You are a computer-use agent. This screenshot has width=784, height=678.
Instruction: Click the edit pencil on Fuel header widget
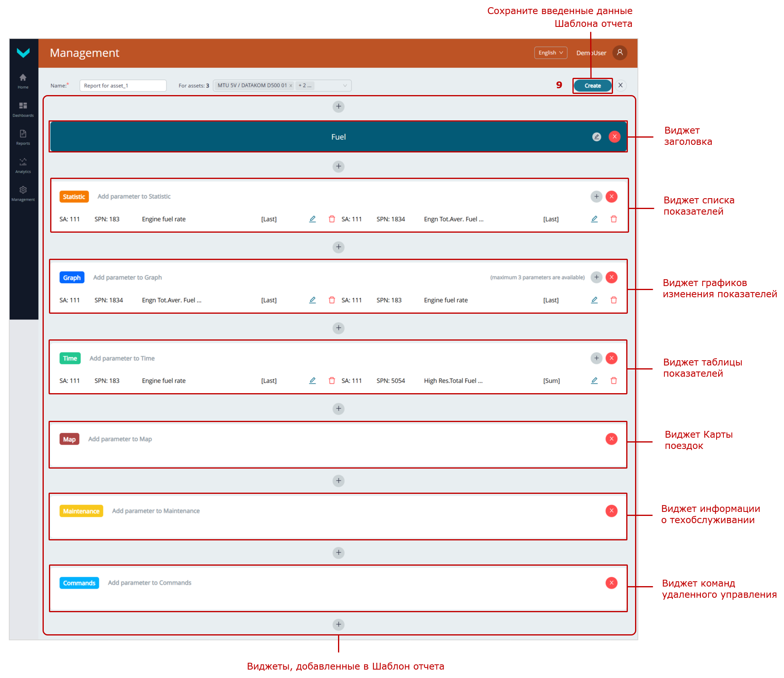[597, 137]
